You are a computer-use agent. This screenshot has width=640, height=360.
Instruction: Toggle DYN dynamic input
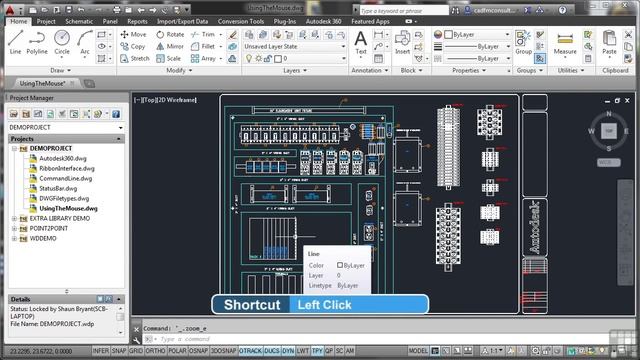coord(288,351)
